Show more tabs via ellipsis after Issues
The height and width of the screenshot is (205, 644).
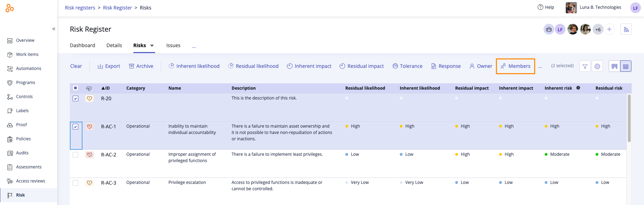[194, 46]
